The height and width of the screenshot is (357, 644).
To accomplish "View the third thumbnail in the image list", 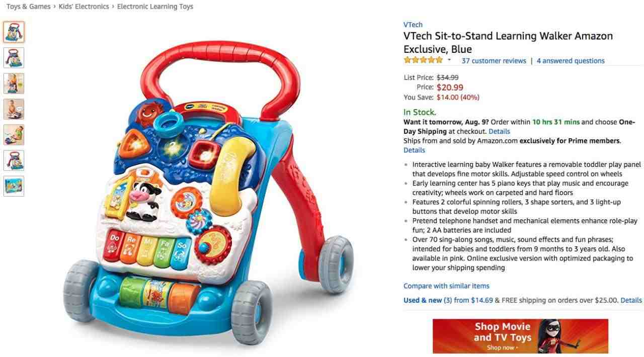I will click(14, 83).
